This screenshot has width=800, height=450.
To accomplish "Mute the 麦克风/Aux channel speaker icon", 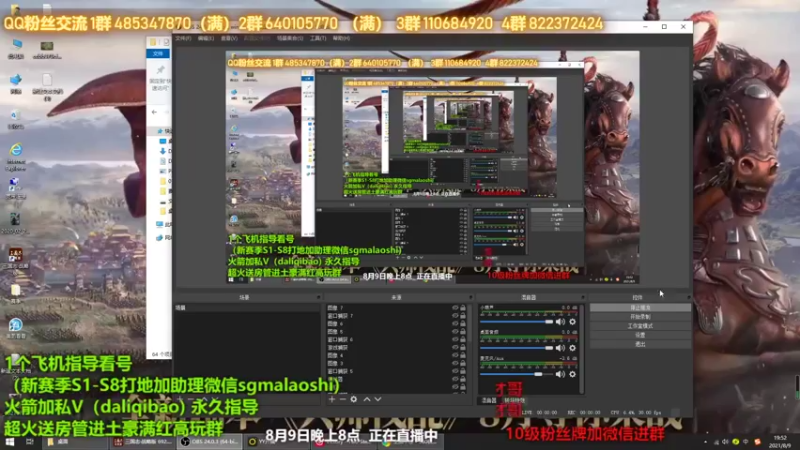I will coord(560,374).
